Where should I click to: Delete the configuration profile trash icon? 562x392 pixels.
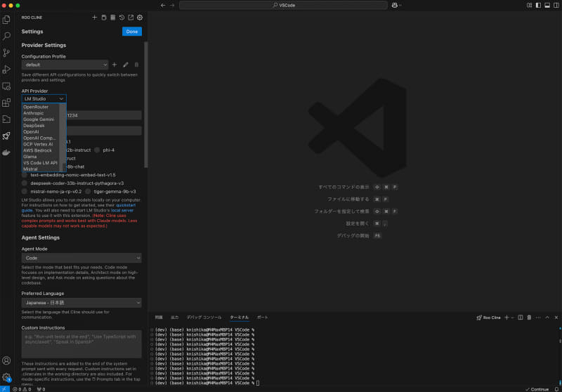(x=136, y=65)
